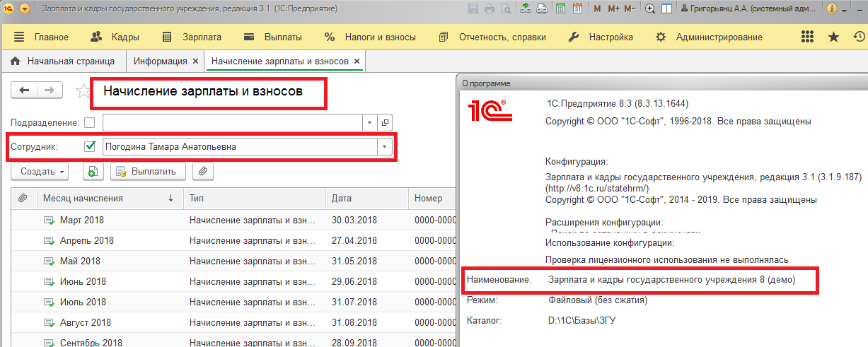Expand the Подразделение dropdown arrow

point(370,122)
